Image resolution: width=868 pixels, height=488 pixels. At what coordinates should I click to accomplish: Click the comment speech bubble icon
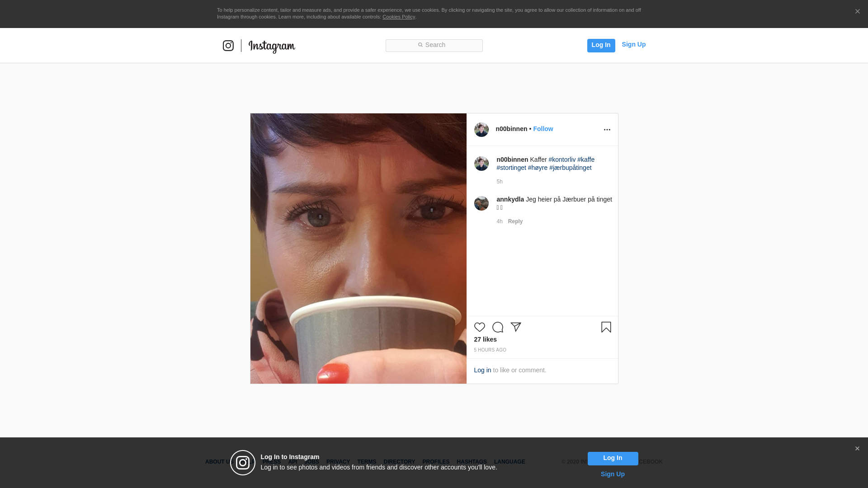pos(497,327)
